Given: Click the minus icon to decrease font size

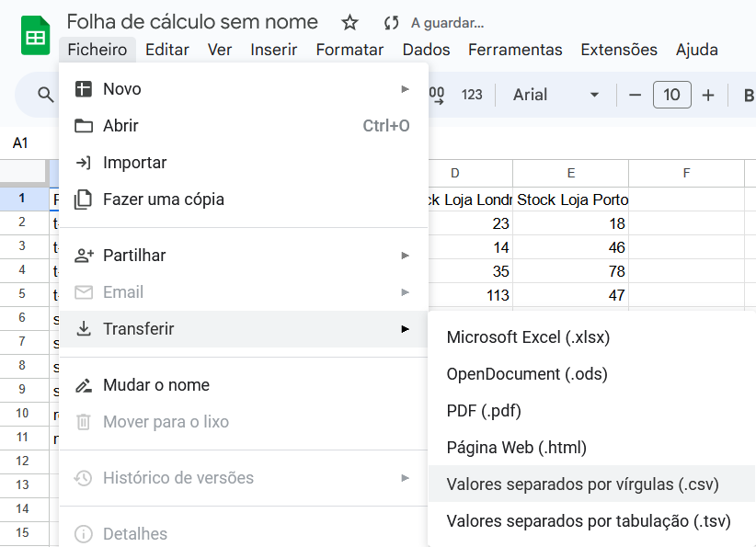Looking at the screenshot, I should [x=635, y=95].
